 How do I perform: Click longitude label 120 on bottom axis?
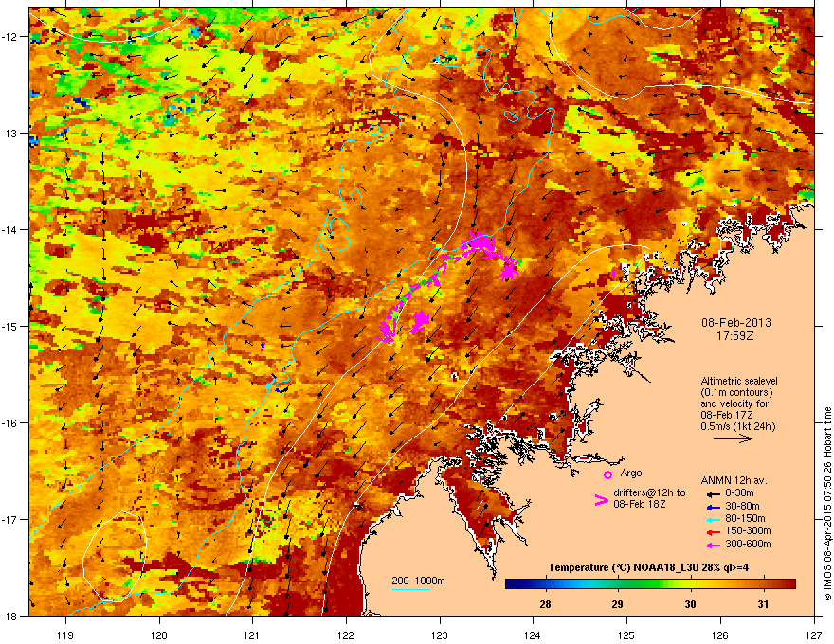click(159, 635)
